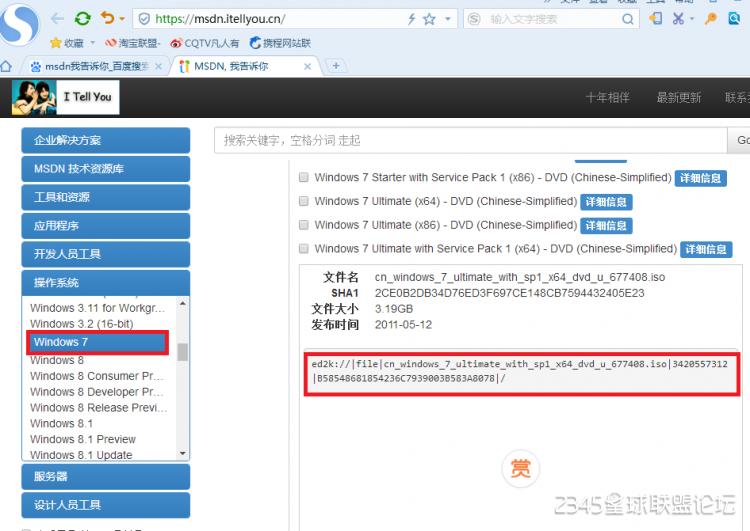Select Windows 8 in the OS list

click(x=57, y=360)
